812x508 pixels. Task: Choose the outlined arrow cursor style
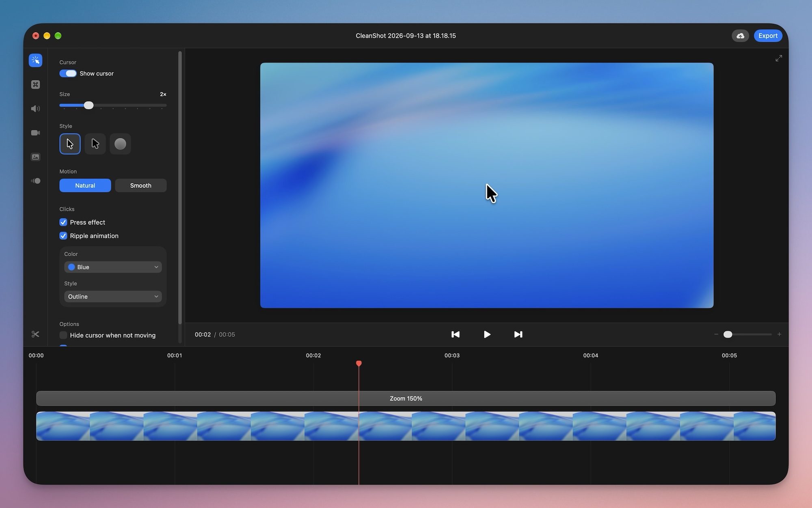(x=95, y=144)
